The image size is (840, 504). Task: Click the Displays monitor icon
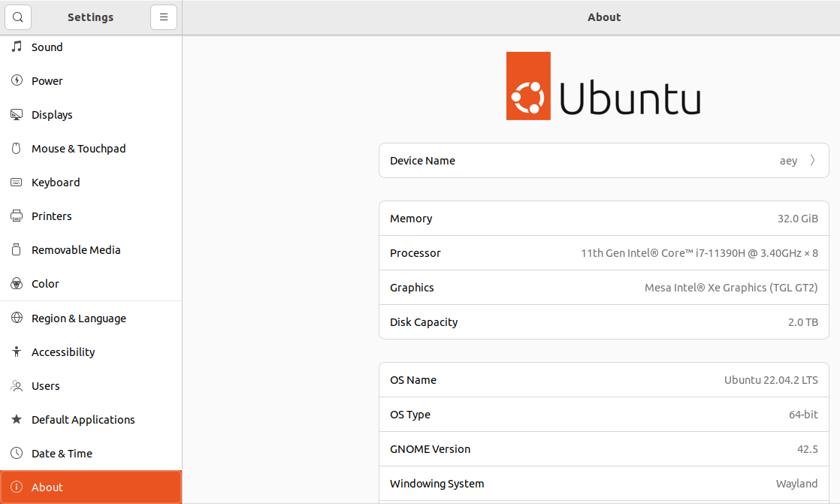click(17, 115)
